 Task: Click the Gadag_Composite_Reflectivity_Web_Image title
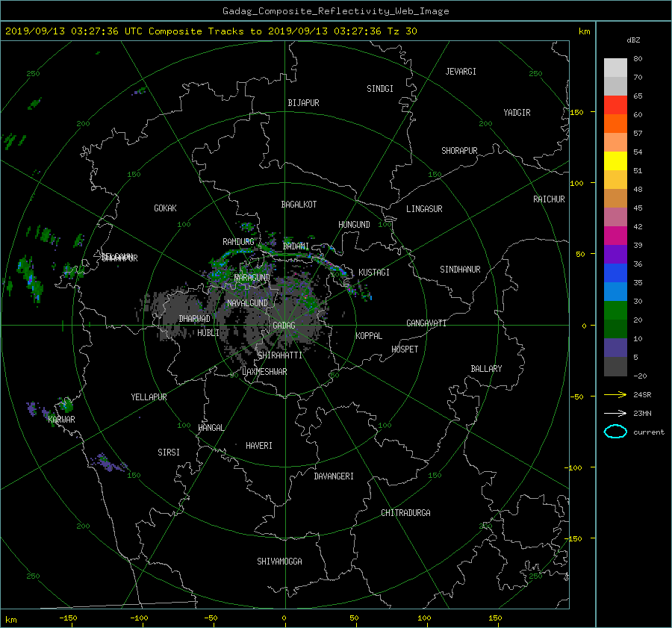[x=335, y=11]
